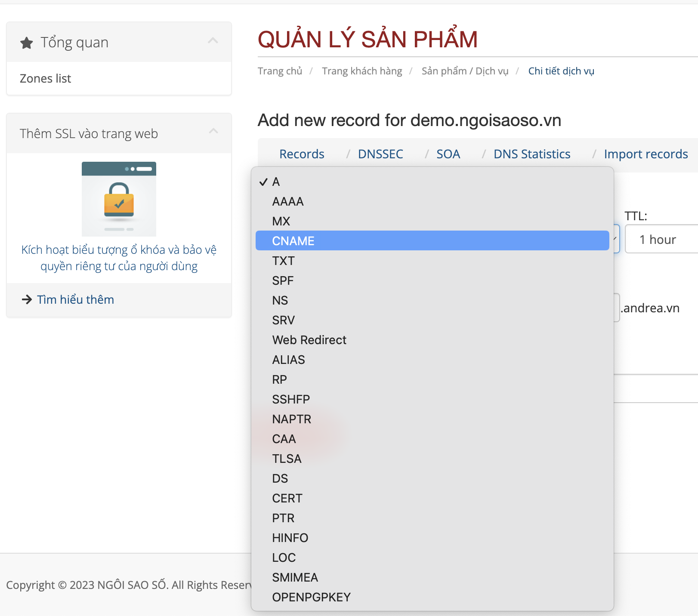Collapse the Thêm SSL vào trang web panel
The image size is (698, 616).
click(213, 131)
